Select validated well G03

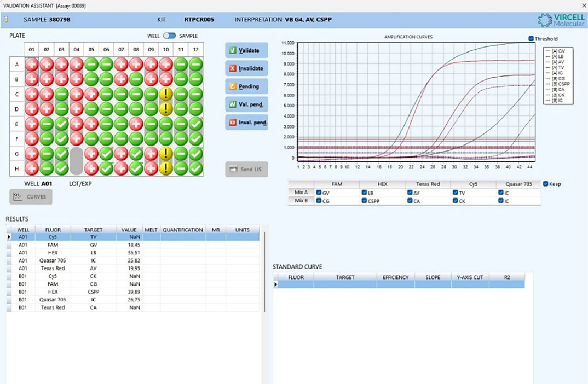pos(61,154)
